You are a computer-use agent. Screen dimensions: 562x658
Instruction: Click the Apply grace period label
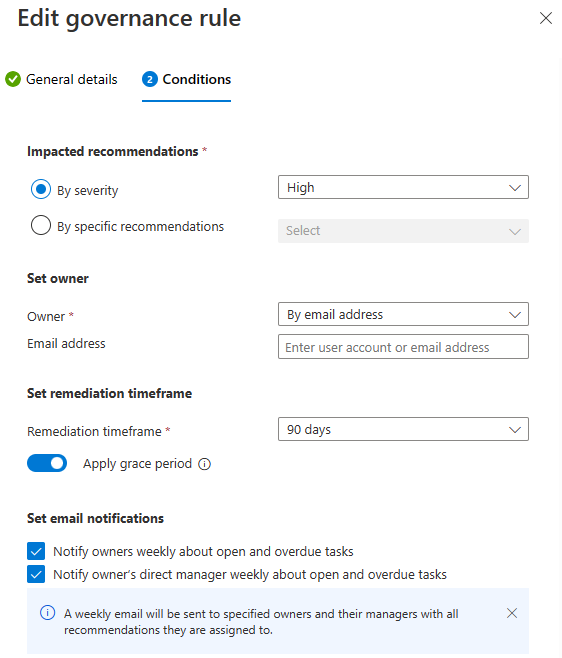[137, 464]
